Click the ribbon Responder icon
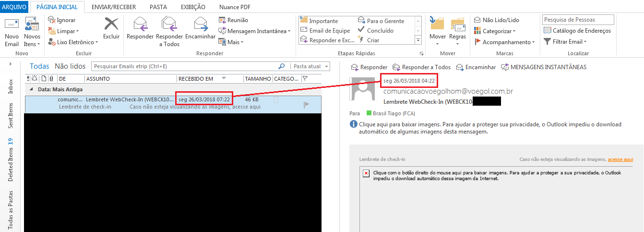The image size is (644, 232). (140, 24)
